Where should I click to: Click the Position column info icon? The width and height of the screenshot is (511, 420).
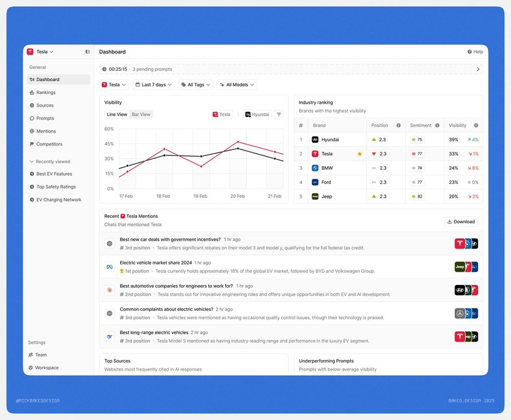[398, 125]
